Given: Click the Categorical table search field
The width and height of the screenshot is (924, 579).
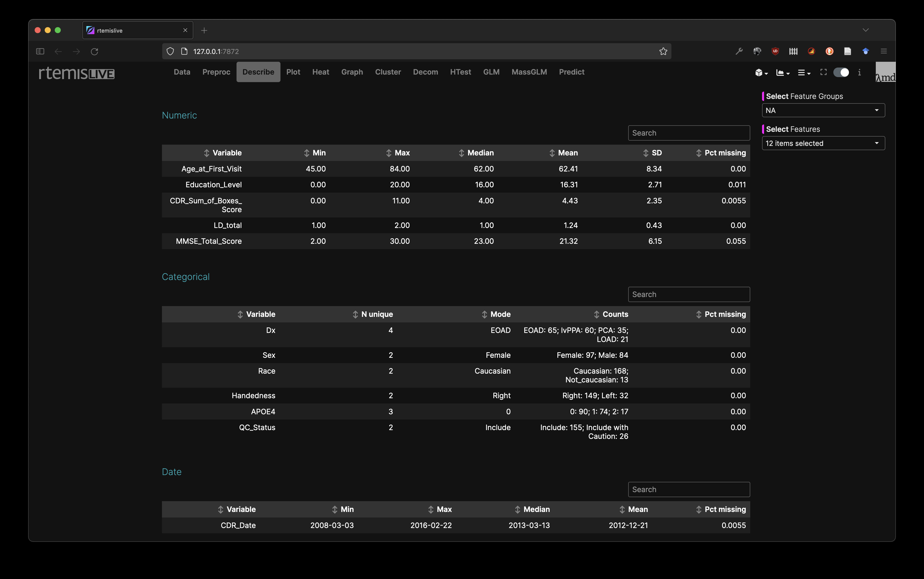Looking at the screenshot, I should [688, 295].
